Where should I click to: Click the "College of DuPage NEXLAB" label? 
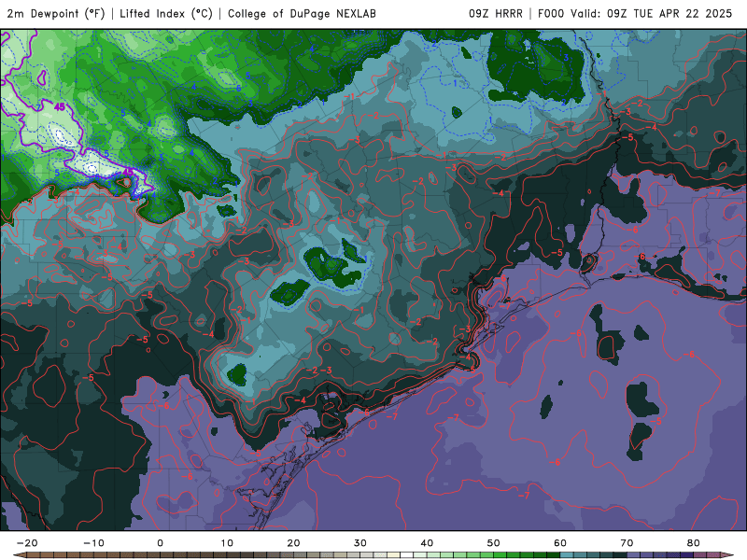click(302, 14)
